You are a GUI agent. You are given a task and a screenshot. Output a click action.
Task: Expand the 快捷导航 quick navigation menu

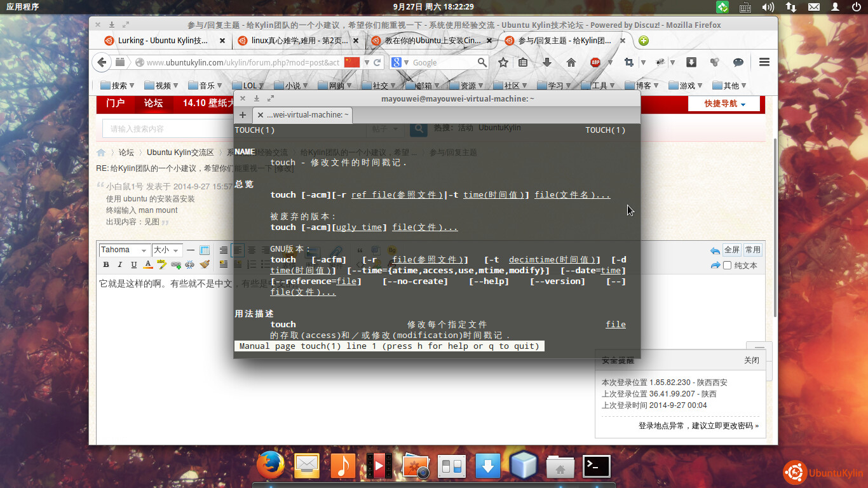(725, 104)
